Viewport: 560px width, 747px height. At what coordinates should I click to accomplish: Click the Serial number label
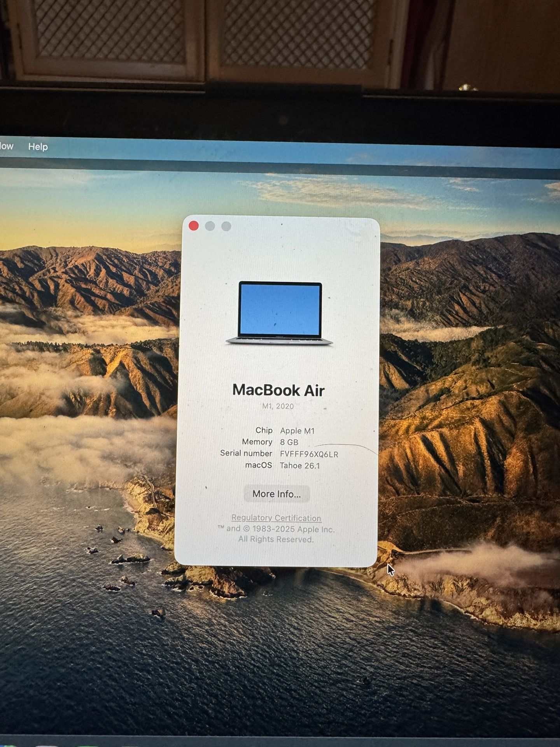(246, 453)
